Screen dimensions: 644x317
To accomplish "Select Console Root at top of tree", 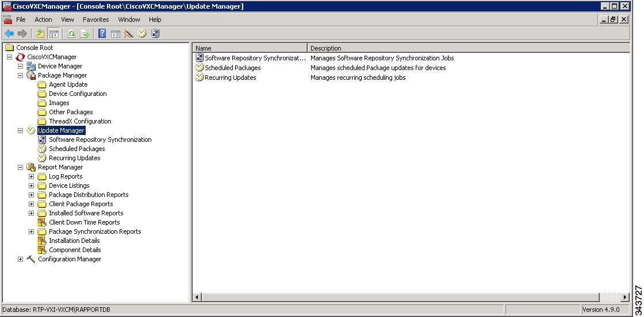I will click(x=34, y=48).
